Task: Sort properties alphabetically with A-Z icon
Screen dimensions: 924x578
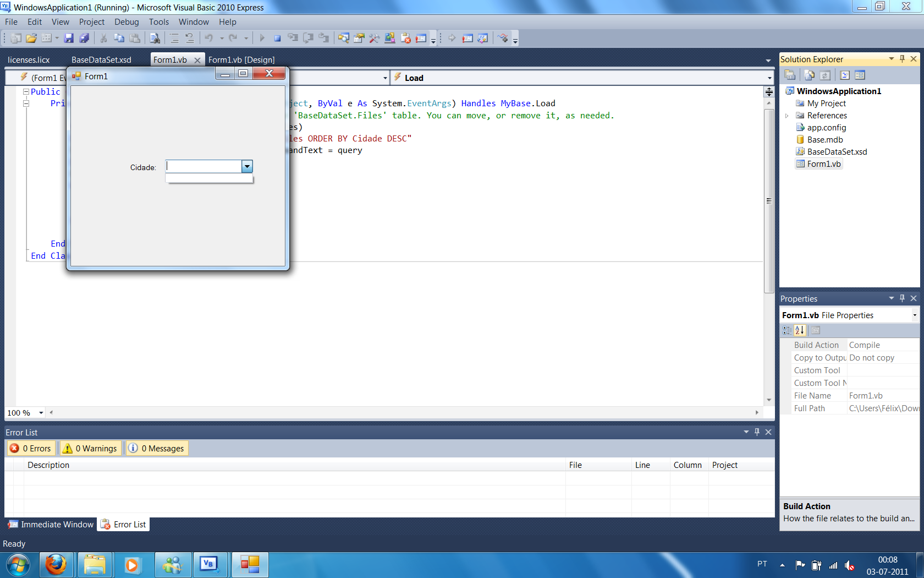Action: (x=800, y=330)
